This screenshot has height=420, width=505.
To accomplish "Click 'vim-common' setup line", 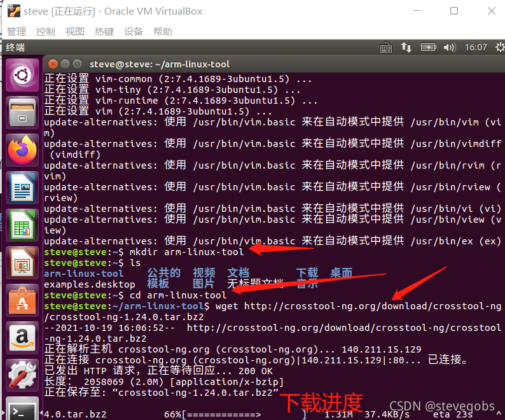I will coord(178,79).
